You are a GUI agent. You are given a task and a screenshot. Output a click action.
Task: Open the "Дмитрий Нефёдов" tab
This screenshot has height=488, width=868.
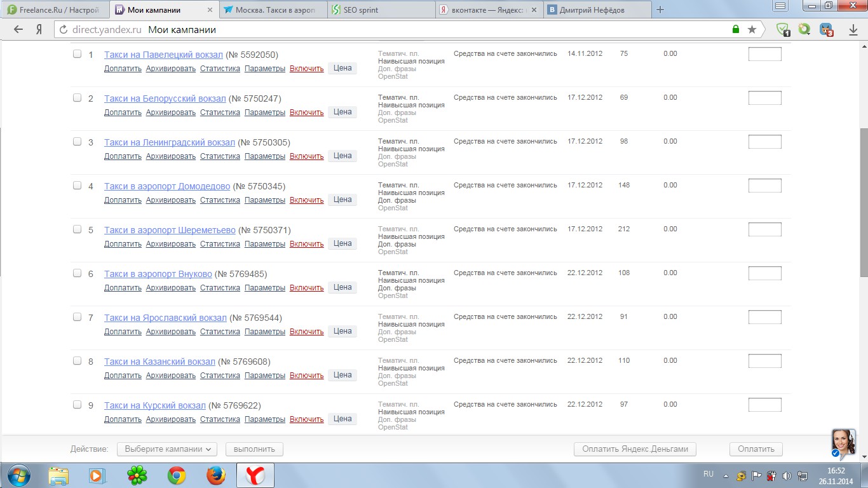597,10
